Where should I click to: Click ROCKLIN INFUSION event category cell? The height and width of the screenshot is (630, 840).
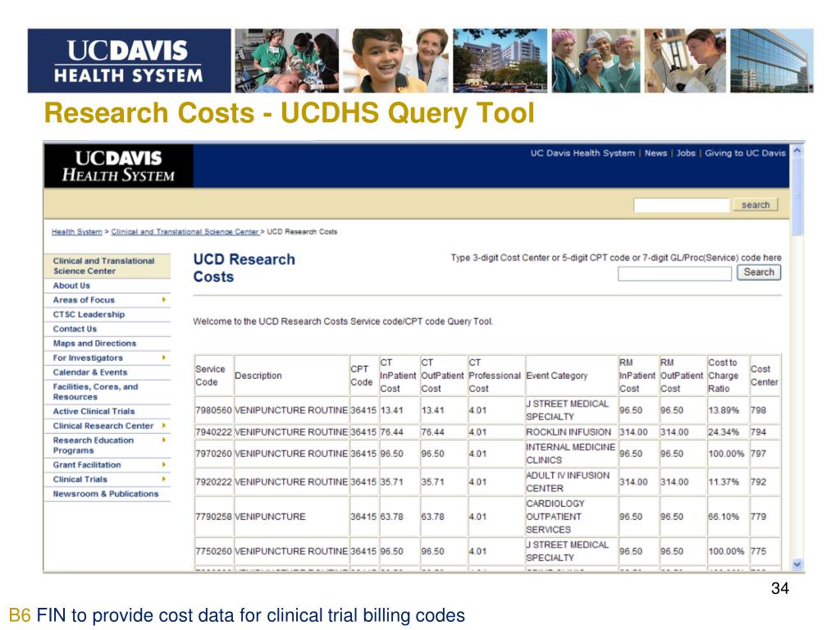pos(571,431)
